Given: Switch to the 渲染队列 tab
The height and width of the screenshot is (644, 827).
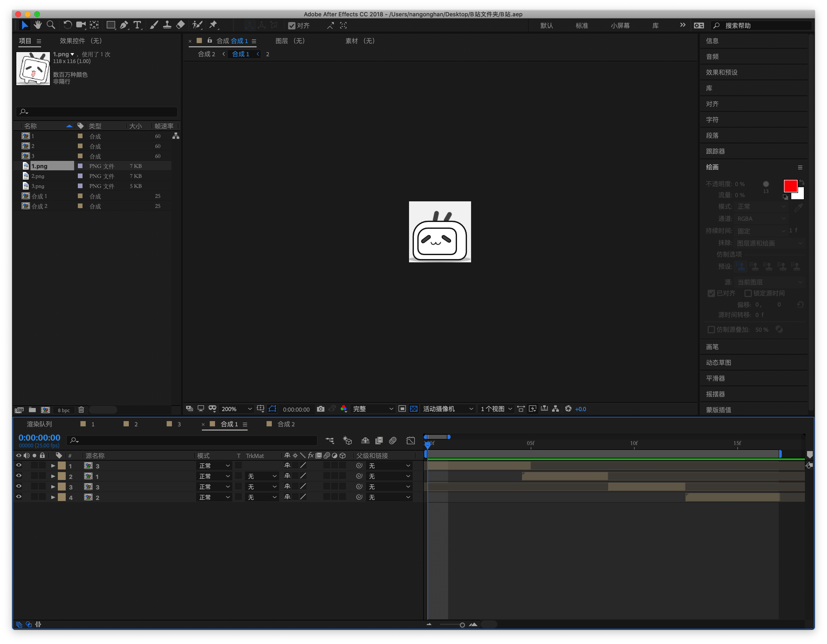Looking at the screenshot, I should tap(39, 424).
